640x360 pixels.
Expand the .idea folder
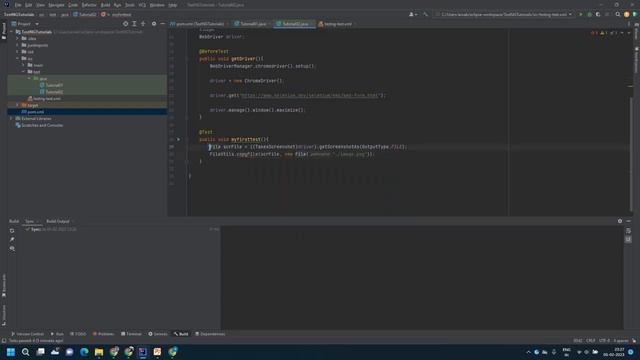point(18,38)
